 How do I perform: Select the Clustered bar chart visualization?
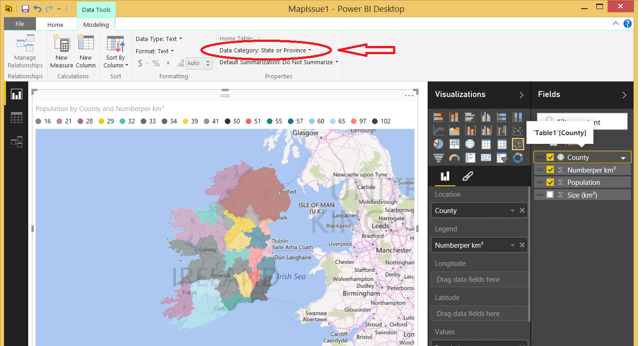(470, 117)
